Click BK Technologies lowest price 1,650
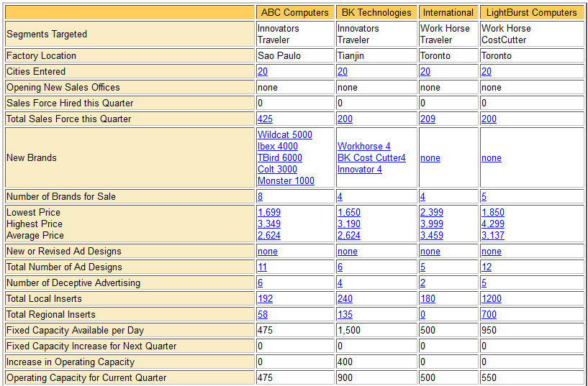 coord(349,212)
